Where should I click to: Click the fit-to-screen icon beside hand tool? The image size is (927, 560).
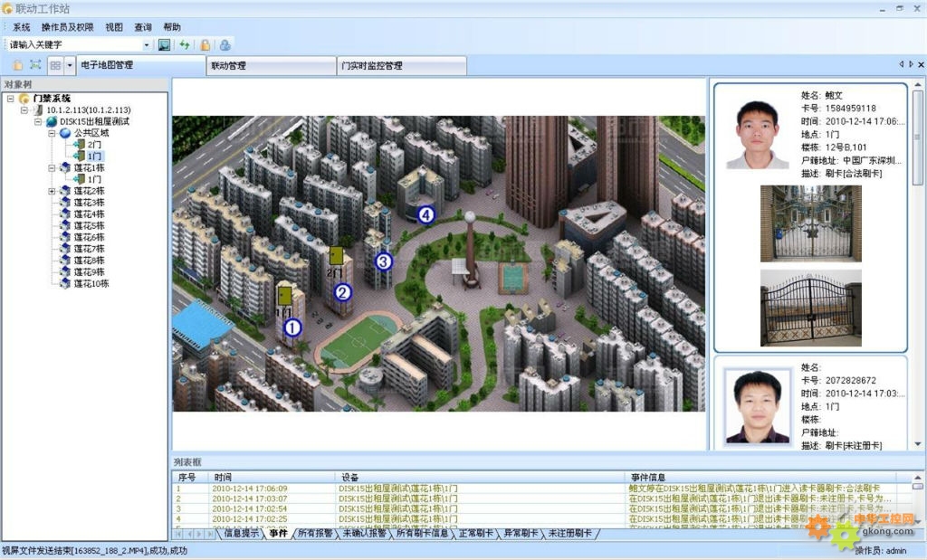[35, 65]
